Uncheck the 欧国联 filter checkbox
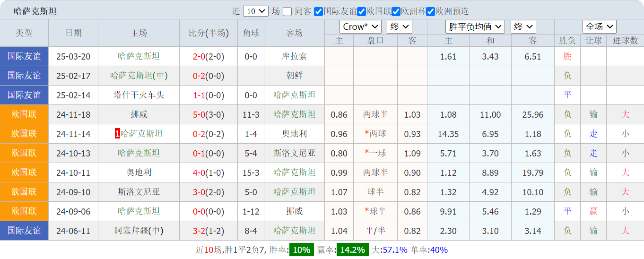The height and width of the screenshot is (259, 644). (362, 11)
